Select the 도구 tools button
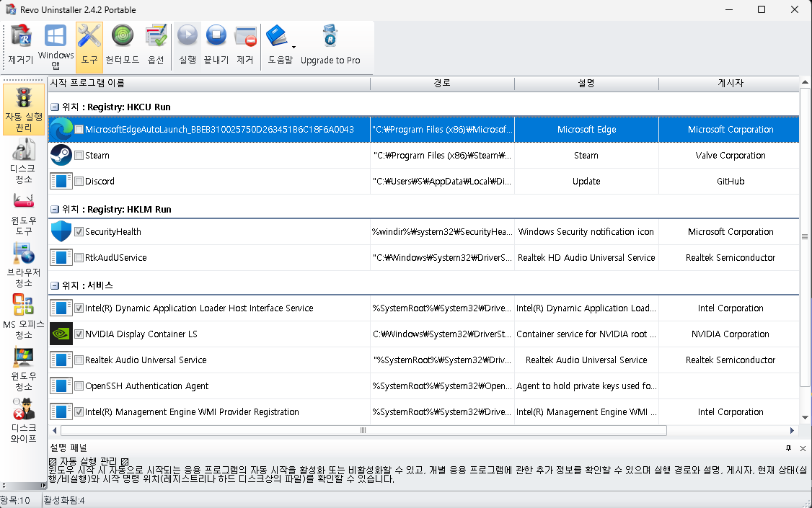The image size is (812, 508). point(89,45)
